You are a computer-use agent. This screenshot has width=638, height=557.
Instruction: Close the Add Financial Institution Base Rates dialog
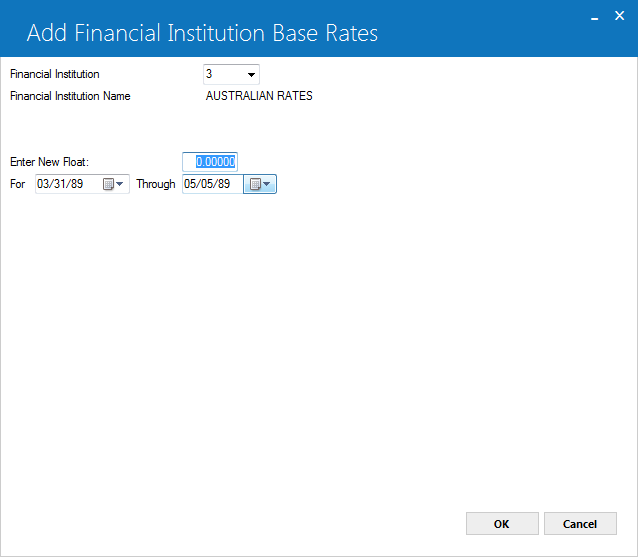pyautogui.click(x=619, y=16)
